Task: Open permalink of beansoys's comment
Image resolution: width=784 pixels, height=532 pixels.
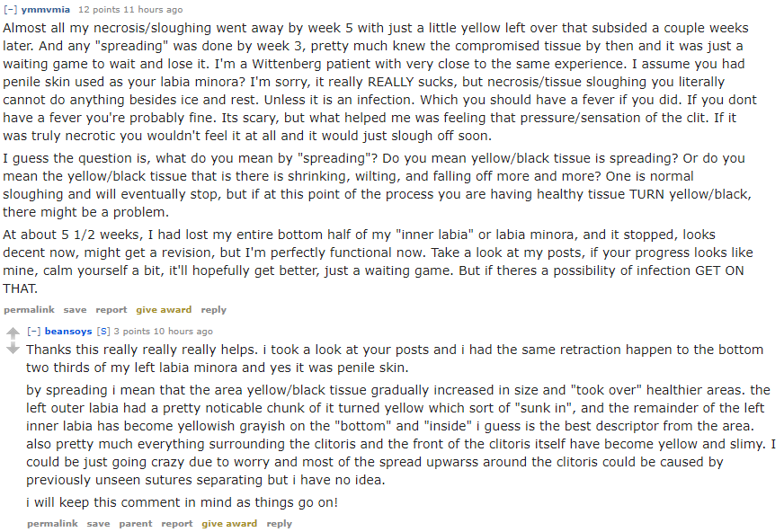Action: click(52, 524)
